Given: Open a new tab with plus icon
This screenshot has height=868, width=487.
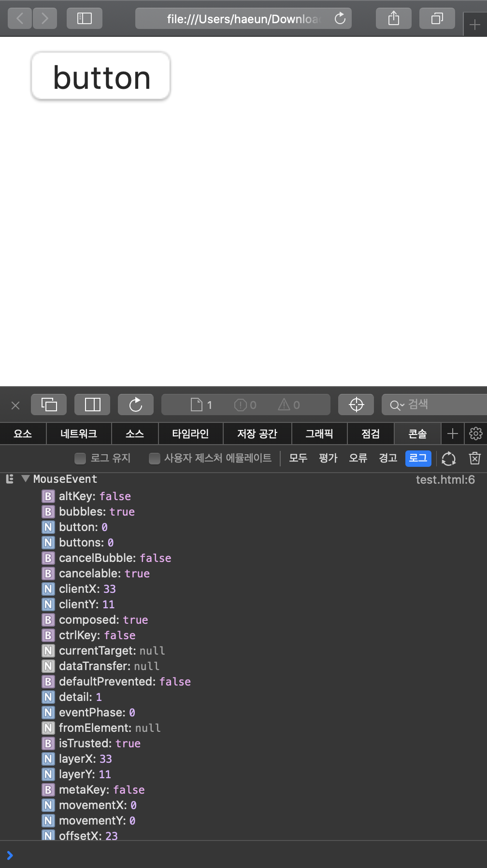Looking at the screenshot, I should [475, 24].
